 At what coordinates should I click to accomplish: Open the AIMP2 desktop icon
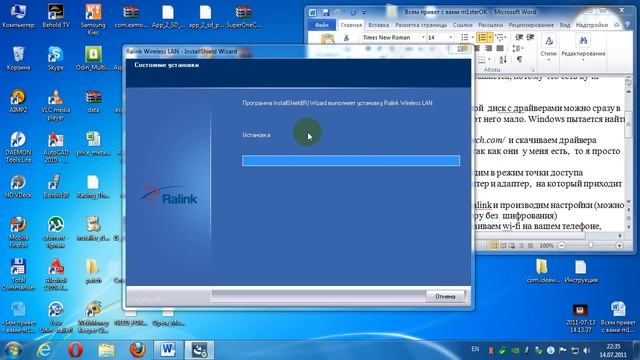point(18,101)
